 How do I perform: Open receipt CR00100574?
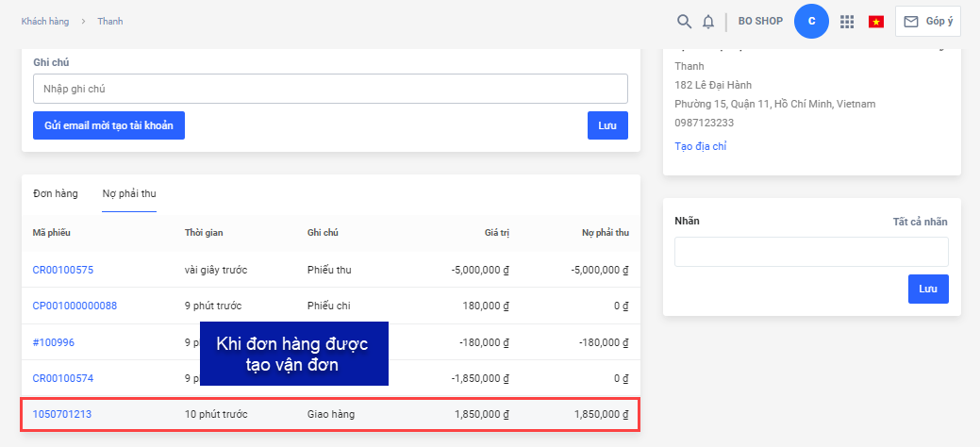tap(63, 378)
